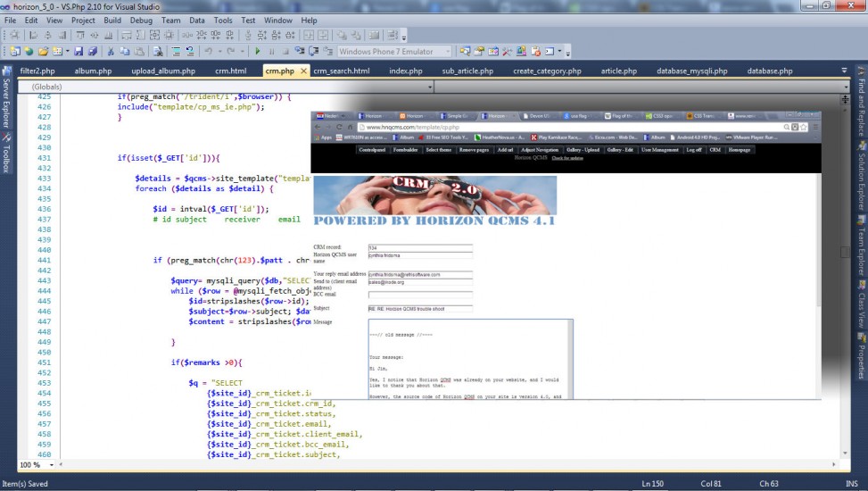Close the crm.php editor tab
868x491 pixels.
pyautogui.click(x=303, y=71)
